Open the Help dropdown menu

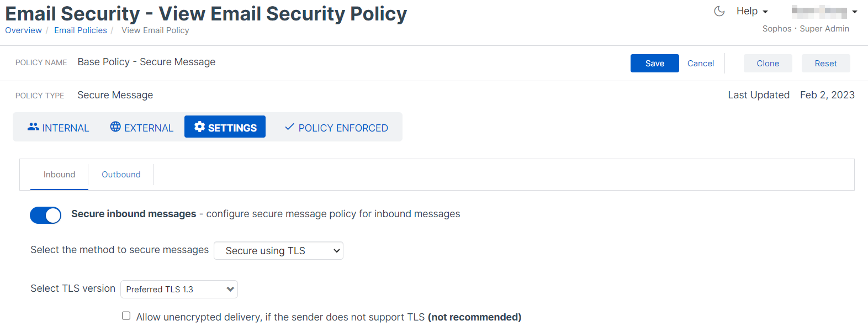[752, 11]
